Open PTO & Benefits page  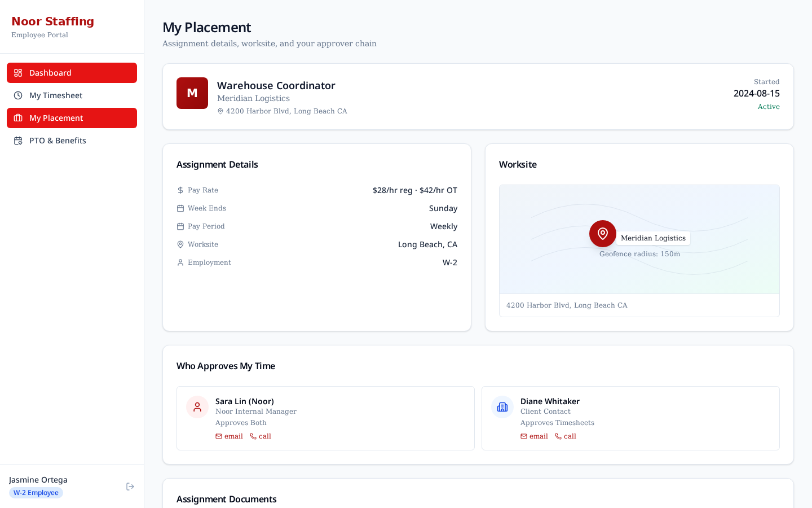(x=72, y=141)
